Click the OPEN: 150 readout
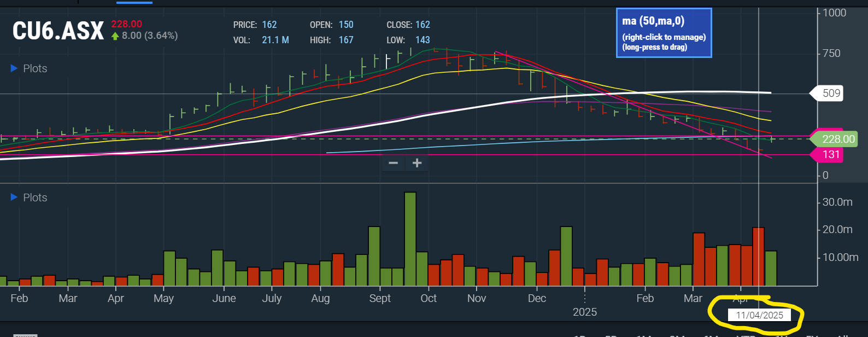Viewport: 868px width, 337px height. [331, 25]
